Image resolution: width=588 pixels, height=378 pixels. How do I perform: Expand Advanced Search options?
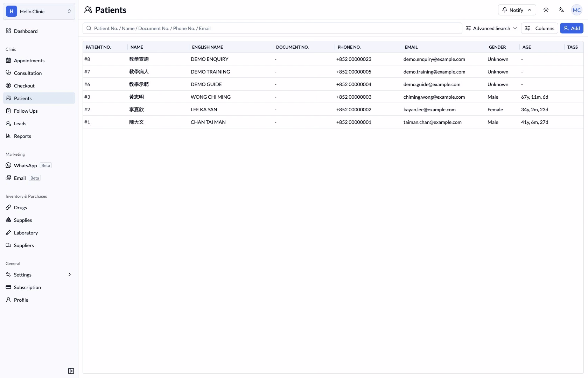tap(491, 28)
